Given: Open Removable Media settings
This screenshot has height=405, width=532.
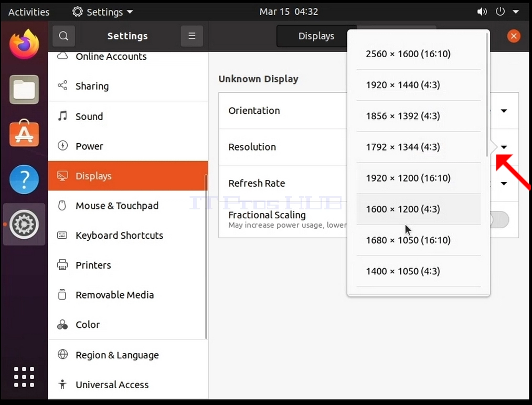Looking at the screenshot, I should point(128,295).
